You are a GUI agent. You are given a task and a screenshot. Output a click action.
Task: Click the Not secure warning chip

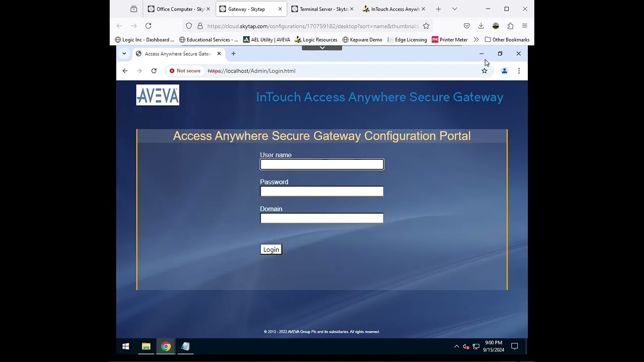tap(185, 71)
